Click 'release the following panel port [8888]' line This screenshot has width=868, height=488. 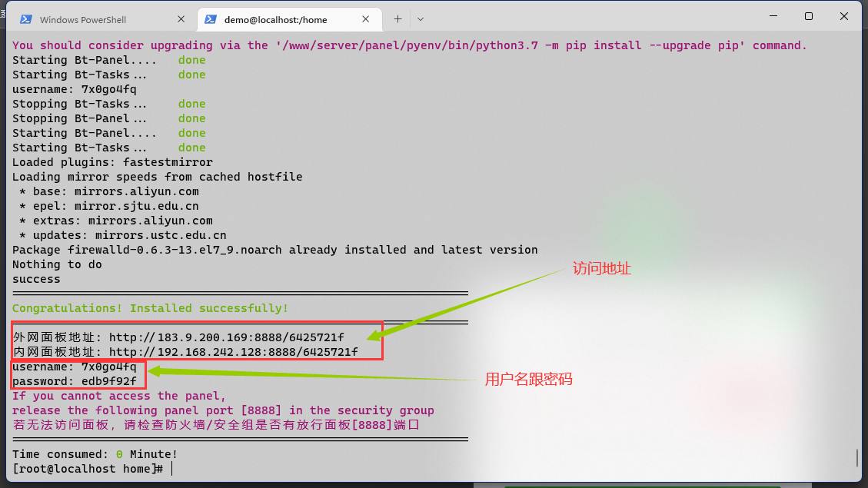(223, 410)
